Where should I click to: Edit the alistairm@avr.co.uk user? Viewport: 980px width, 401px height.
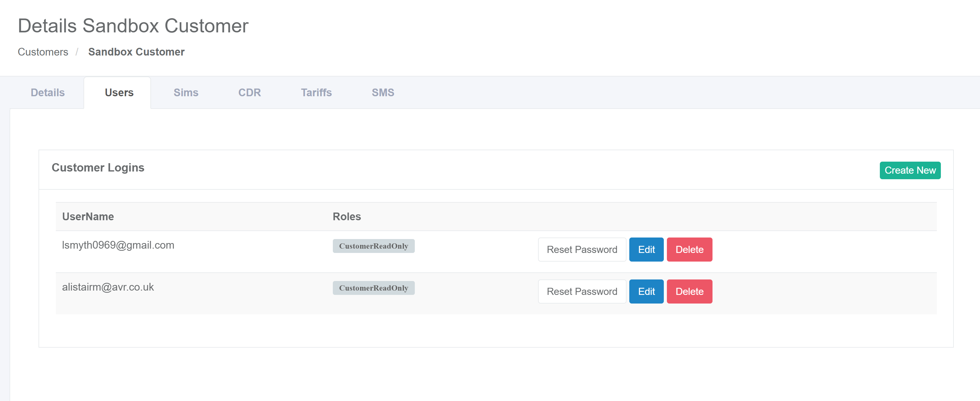click(646, 291)
